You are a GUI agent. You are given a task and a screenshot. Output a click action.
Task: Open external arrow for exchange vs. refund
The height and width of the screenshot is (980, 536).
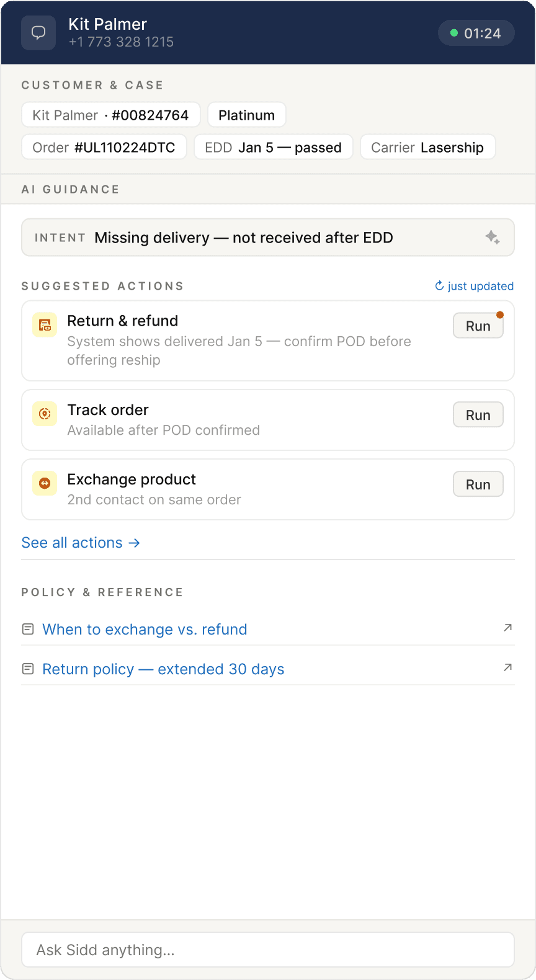[507, 628]
